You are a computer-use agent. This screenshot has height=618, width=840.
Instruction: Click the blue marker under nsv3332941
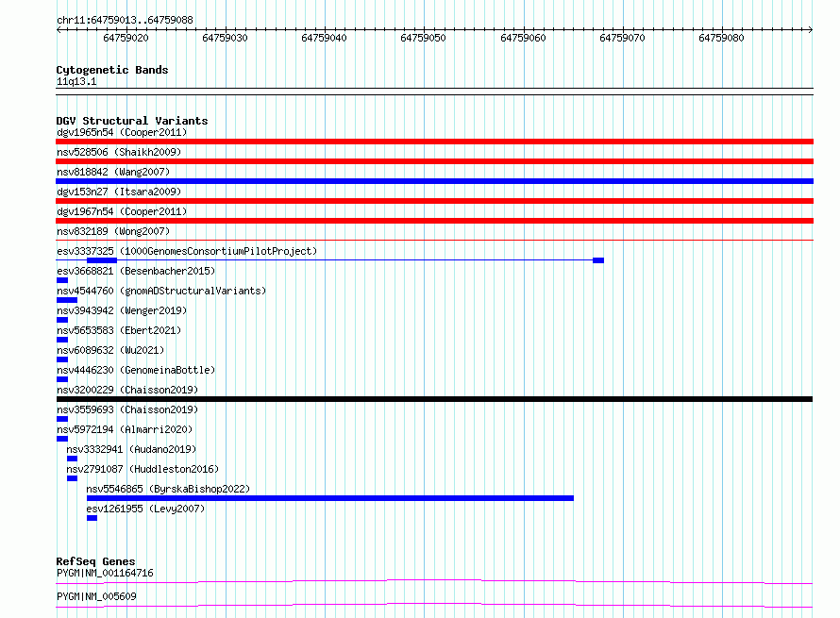pos(73,459)
